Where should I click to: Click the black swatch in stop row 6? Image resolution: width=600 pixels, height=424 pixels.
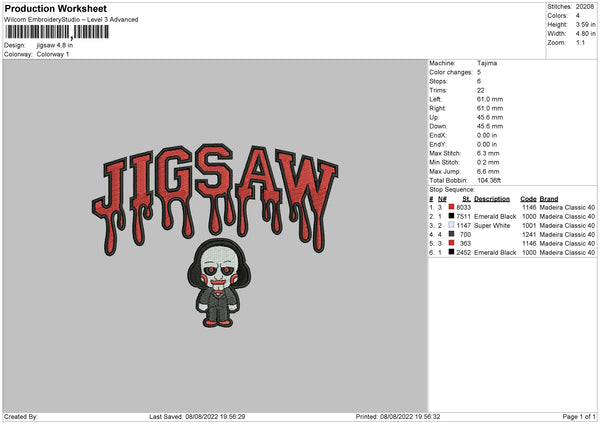click(451, 252)
